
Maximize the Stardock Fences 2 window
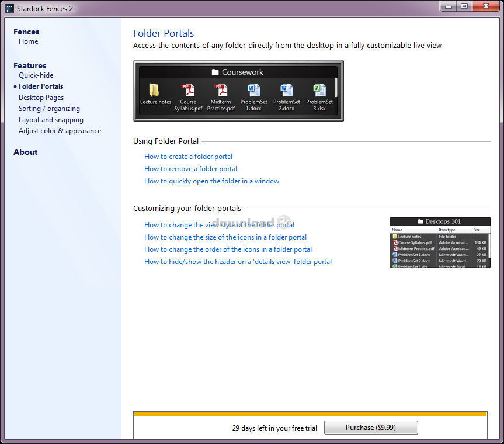464,6
